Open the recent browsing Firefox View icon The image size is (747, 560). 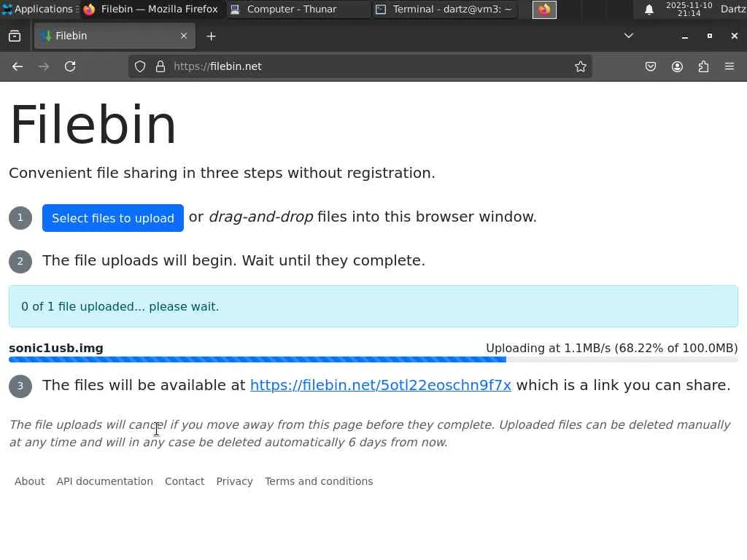[15, 36]
